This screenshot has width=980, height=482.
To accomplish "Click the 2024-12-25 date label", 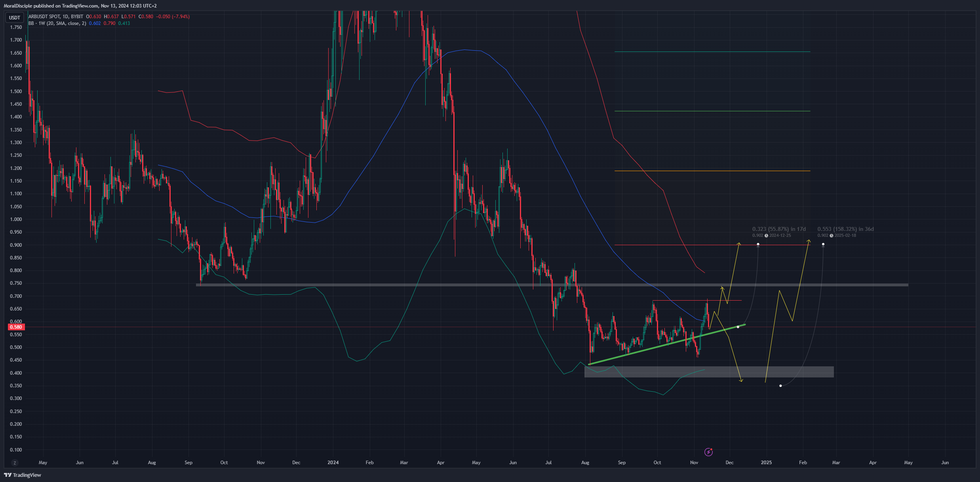I will [x=780, y=236].
